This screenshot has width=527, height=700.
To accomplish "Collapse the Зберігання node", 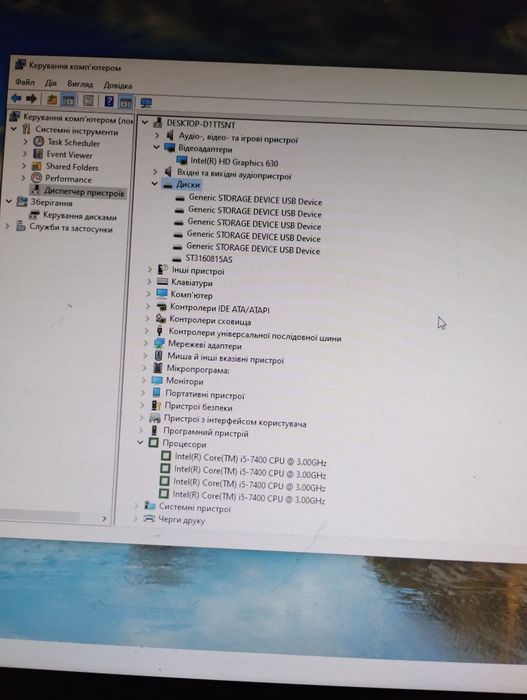I will tap(8, 201).
